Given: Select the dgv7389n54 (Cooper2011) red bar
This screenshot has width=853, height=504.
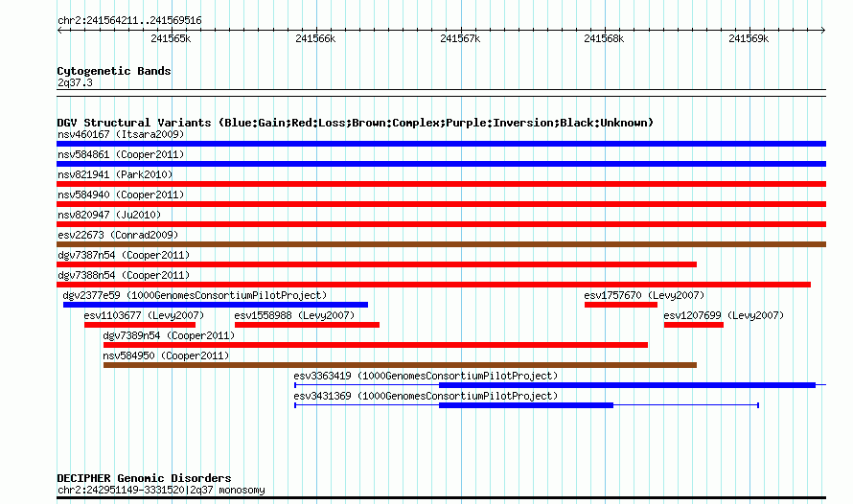Looking at the screenshot, I should [376, 345].
